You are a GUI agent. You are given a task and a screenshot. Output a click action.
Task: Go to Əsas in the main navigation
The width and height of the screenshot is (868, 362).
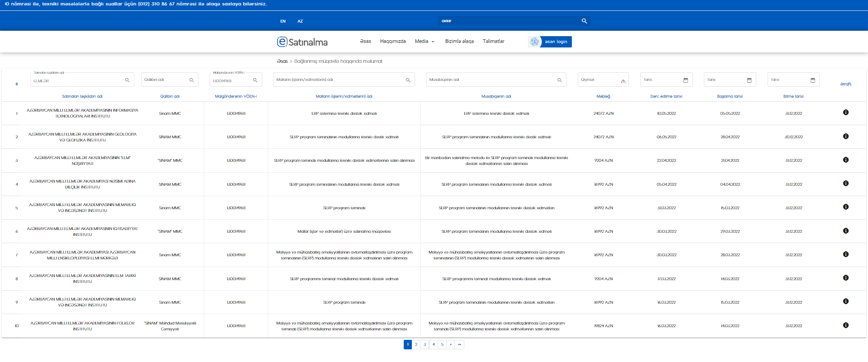click(365, 41)
